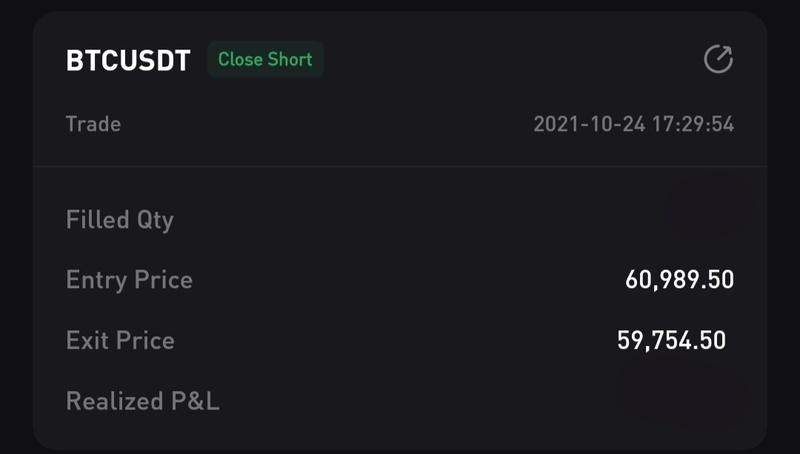The width and height of the screenshot is (800, 454).
Task: Click the dark background above the trade card
Action: pos(400,5)
